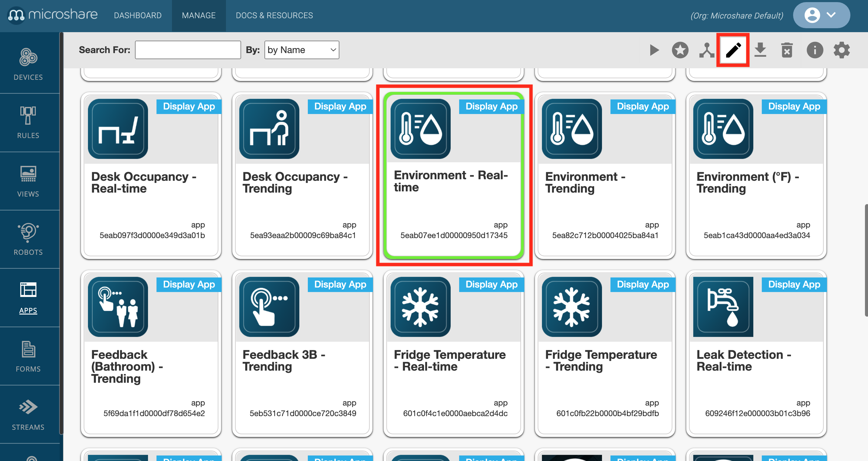This screenshot has height=461, width=868.
Task: Select Feedback 3B - Trending app icon
Action: point(269,307)
